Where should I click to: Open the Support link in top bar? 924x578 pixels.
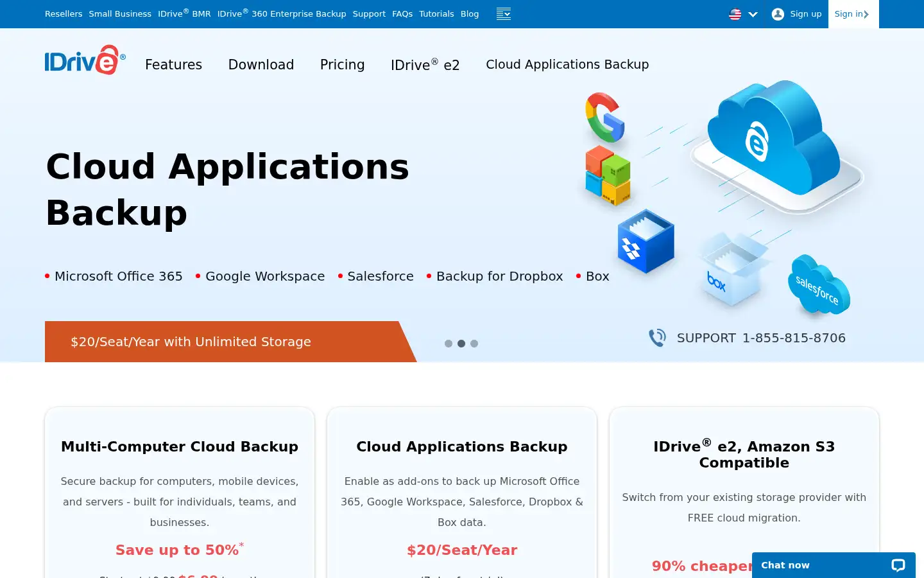(x=369, y=14)
